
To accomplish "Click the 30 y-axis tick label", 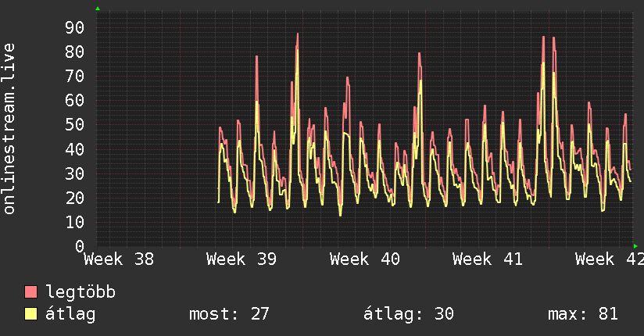I will 75,173.
